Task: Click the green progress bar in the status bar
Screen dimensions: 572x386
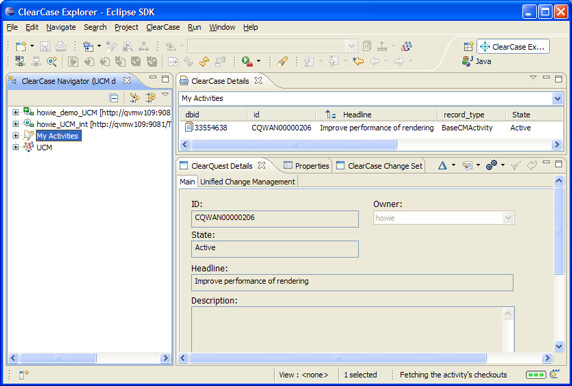Action: [536, 374]
